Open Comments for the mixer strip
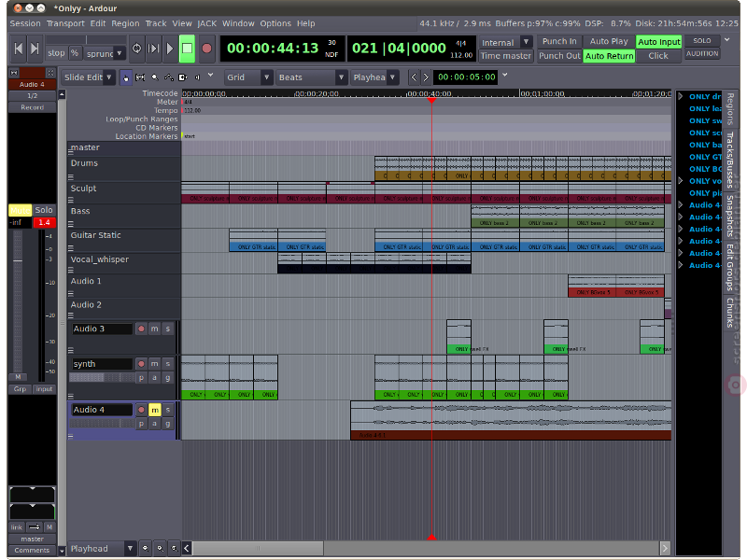 click(32, 550)
